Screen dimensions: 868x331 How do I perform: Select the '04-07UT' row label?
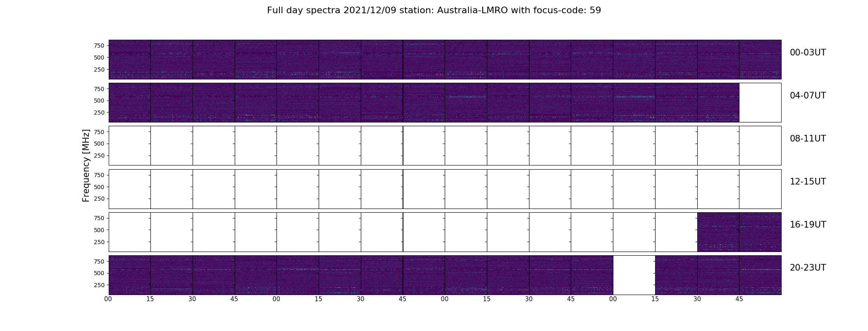pyautogui.click(x=808, y=96)
